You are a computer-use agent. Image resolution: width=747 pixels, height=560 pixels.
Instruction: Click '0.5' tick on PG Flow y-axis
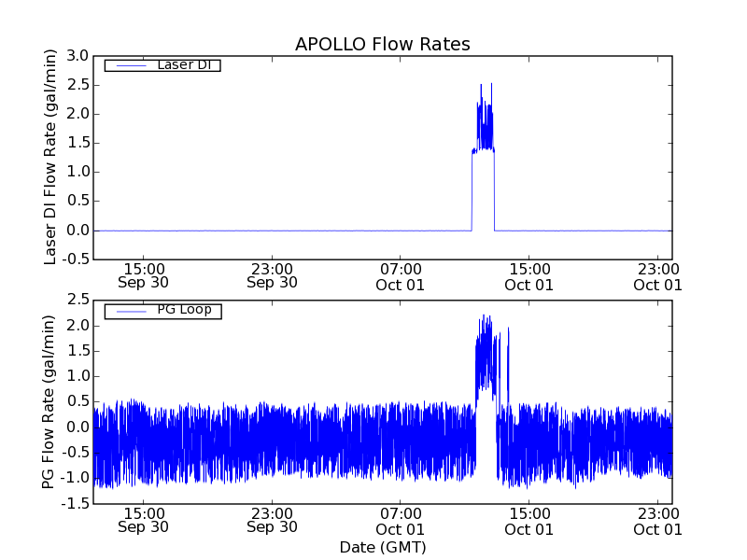(x=78, y=401)
